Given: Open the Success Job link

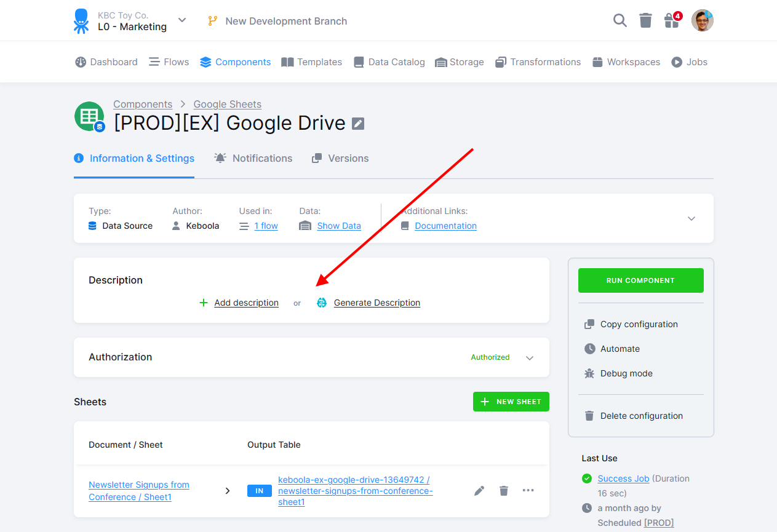Looking at the screenshot, I should pos(623,478).
